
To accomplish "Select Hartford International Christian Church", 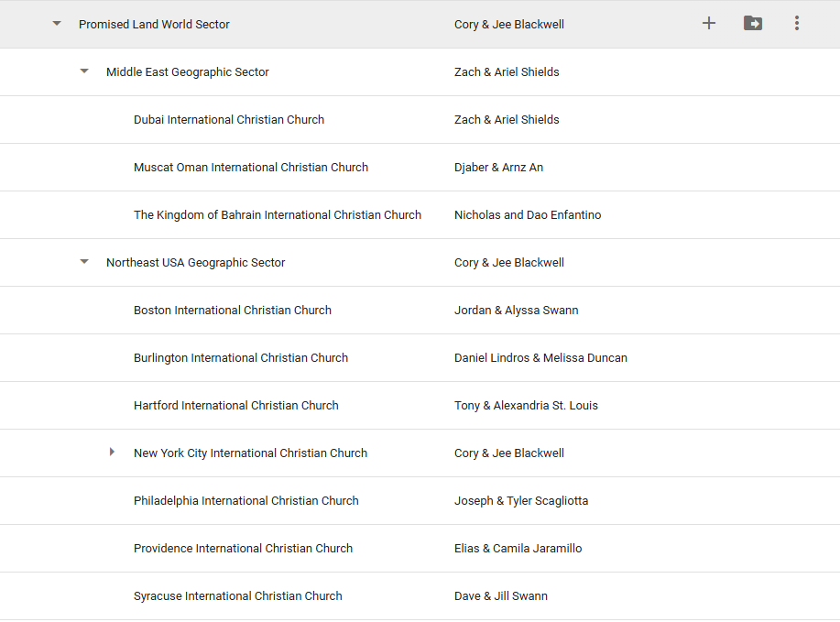I will click(x=236, y=406).
